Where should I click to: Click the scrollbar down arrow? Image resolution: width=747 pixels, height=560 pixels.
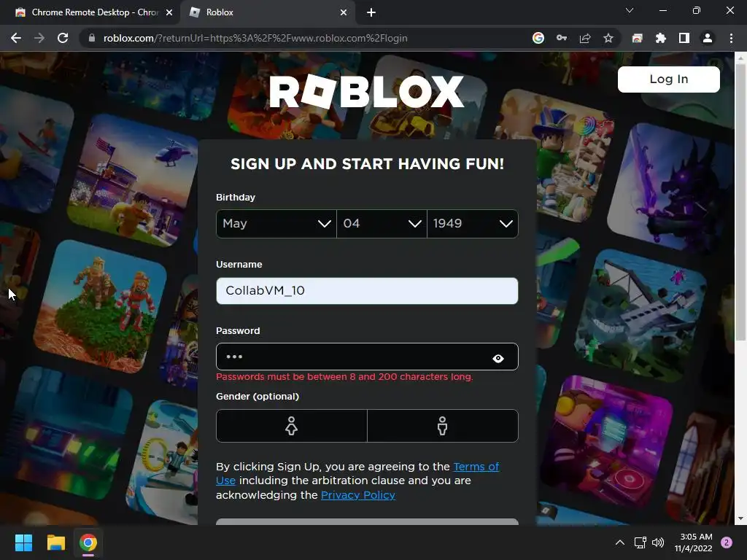click(x=740, y=518)
